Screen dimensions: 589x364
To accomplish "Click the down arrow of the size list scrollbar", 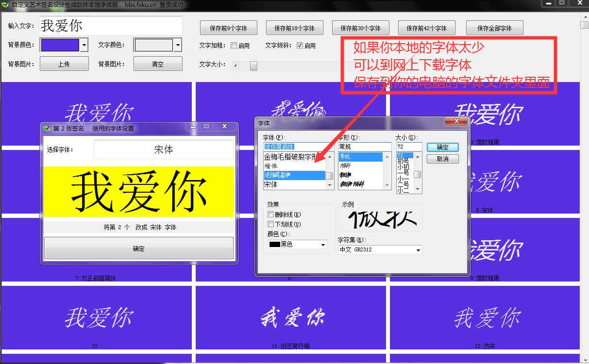I will (418, 190).
